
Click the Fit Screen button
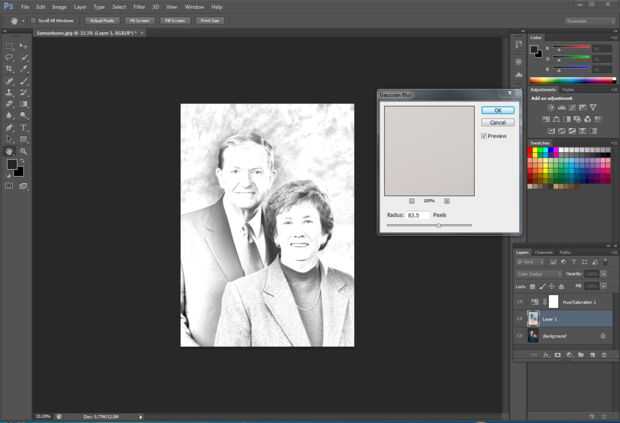[140, 21]
